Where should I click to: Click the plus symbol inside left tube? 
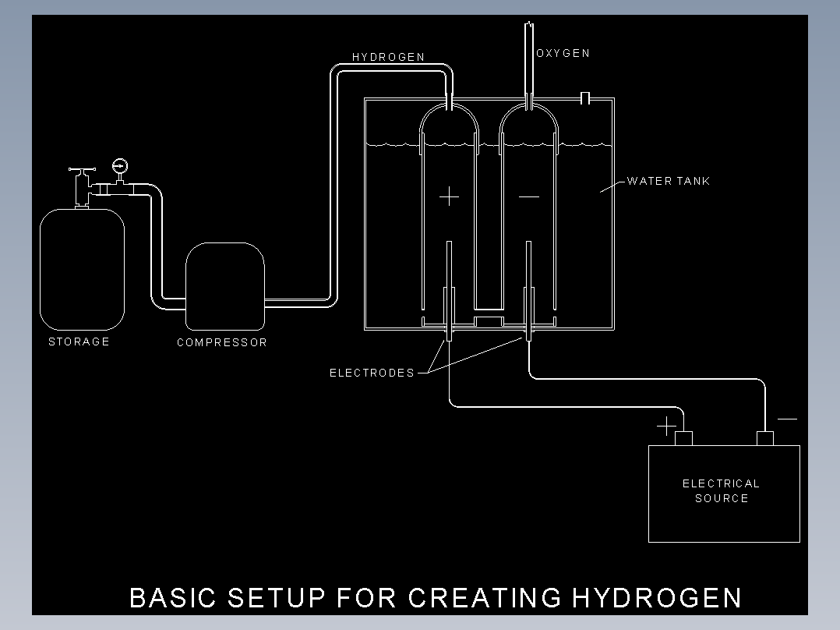tap(449, 196)
